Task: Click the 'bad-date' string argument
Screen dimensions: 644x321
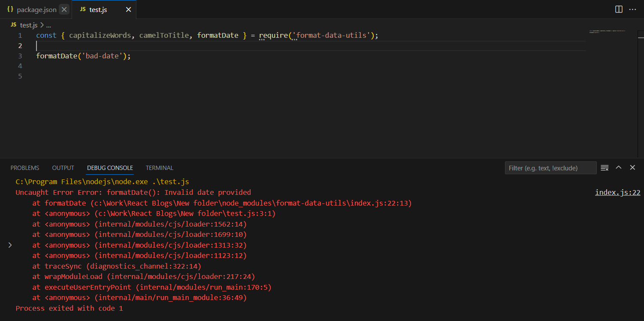Action: click(x=102, y=56)
